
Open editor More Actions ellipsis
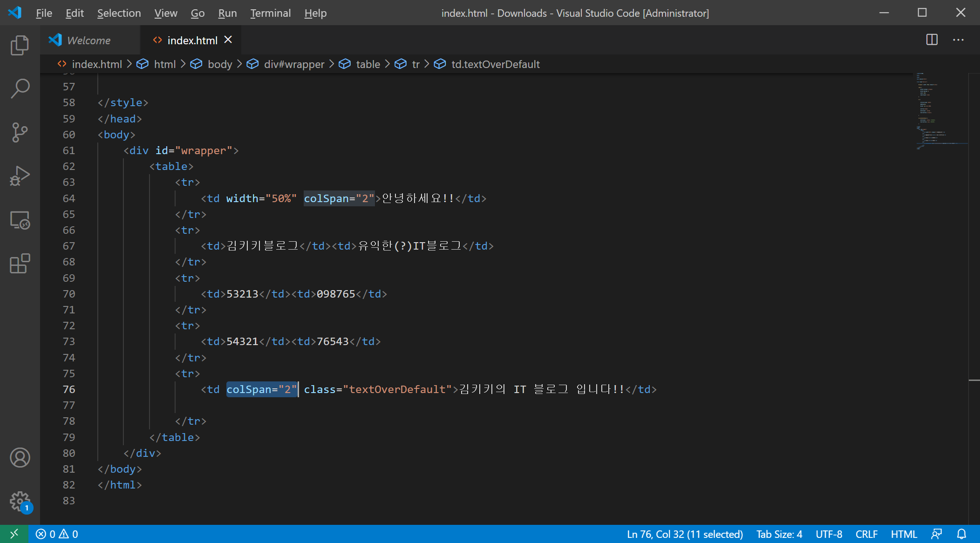pyautogui.click(x=958, y=40)
